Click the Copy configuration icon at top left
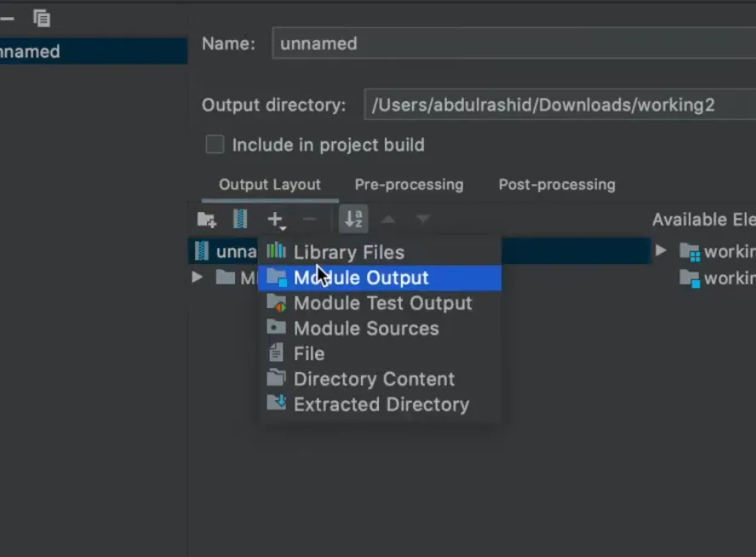This screenshot has height=557, width=756. (42, 19)
